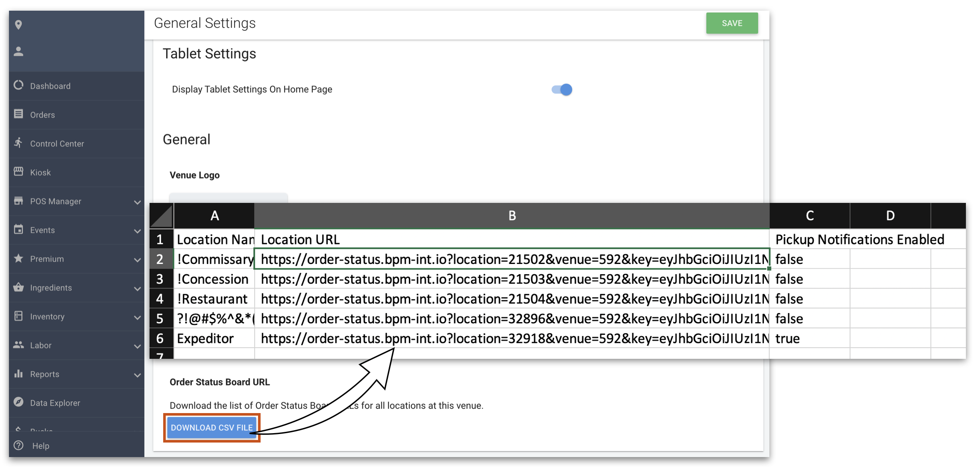Image resolution: width=980 pixels, height=475 pixels.
Task: Click the Control Center running figure icon
Action: click(18, 143)
